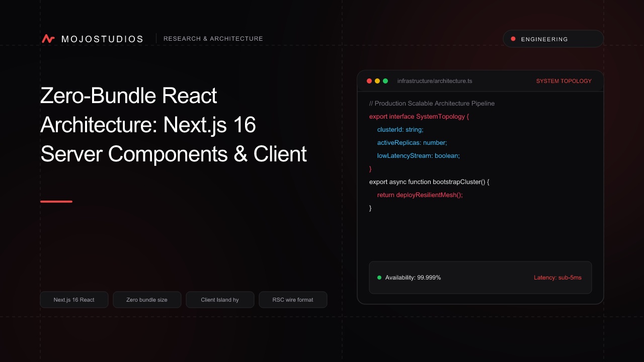Click the Next.js 16 React tag
The height and width of the screenshot is (362, 644).
pyautogui.click(x=74, y=300)
